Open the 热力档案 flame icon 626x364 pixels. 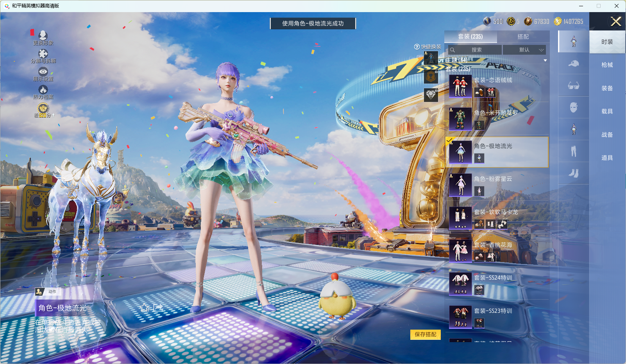click(43, 89)
